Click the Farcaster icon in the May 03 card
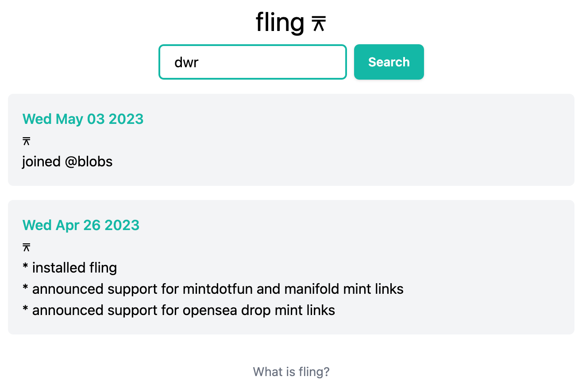This screenshot has width=586, height=392. coord(27,140)
